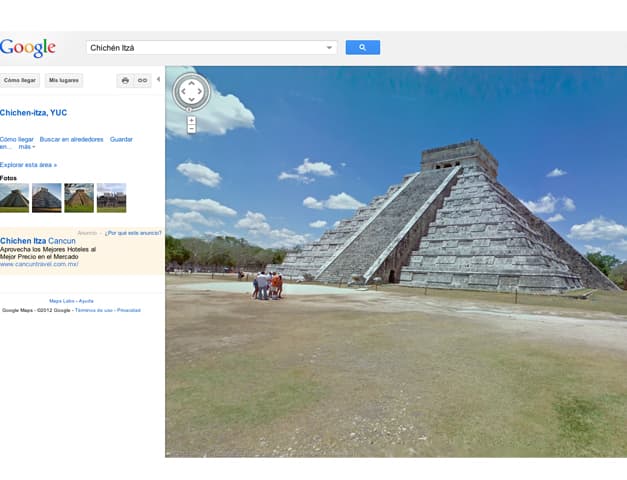Click the link (chain) share icon

point(142,80)
